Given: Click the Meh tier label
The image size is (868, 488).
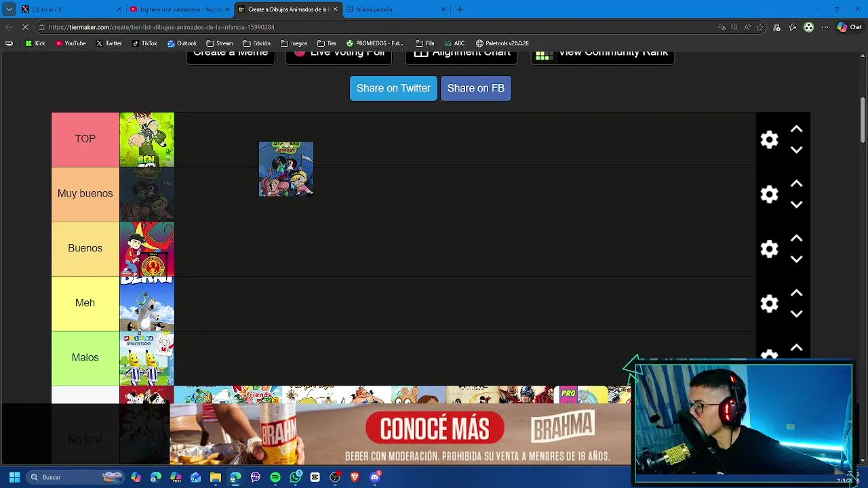Looking at the screenshot, I should click(85, 303).
